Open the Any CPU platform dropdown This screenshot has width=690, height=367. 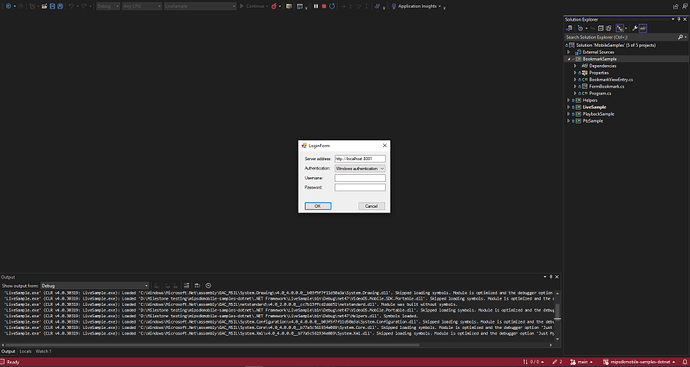(142, 6)
